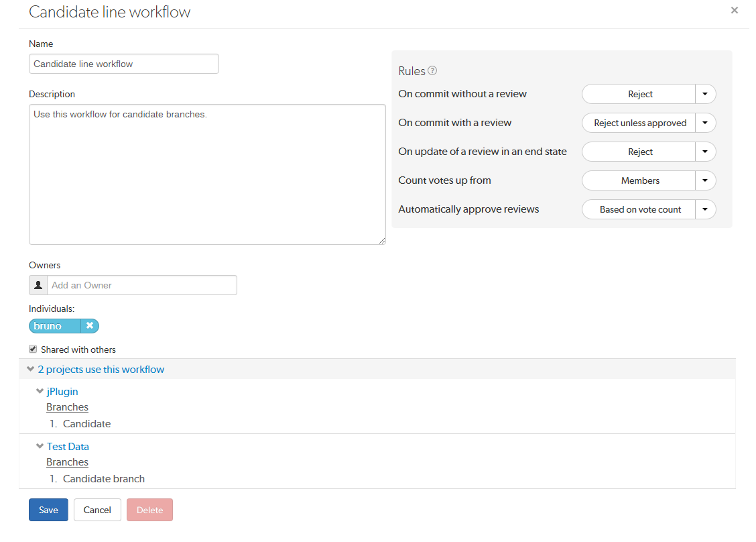
Task: Open the jPlugin project link
Action: point(62,392)
